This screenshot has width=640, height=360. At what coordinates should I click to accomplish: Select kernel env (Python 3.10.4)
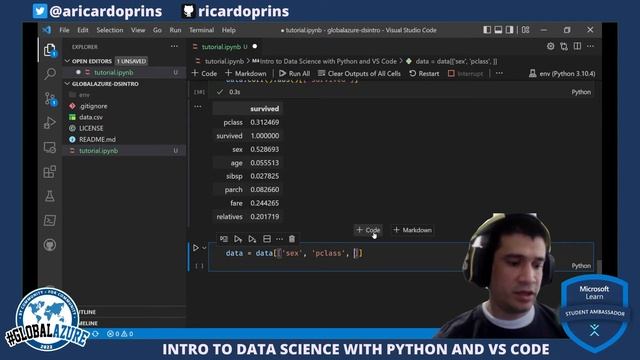(x=562, y=73)
